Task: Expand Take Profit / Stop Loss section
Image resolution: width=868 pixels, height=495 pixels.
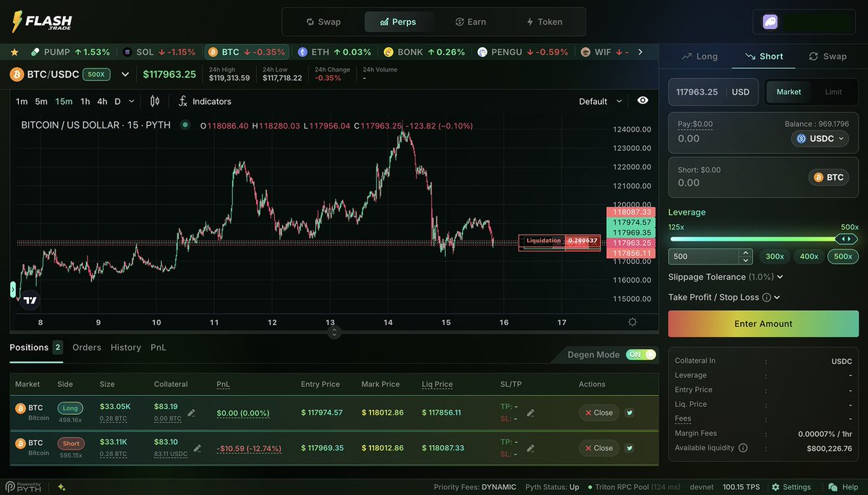Action: (777, 297)
